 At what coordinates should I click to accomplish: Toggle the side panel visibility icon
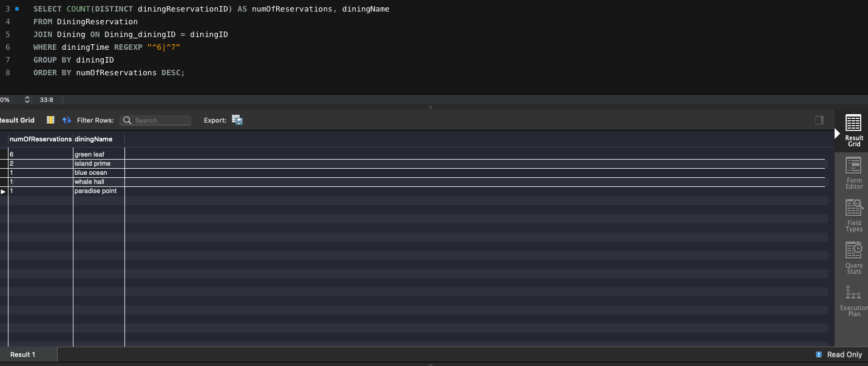coord(819,120)
